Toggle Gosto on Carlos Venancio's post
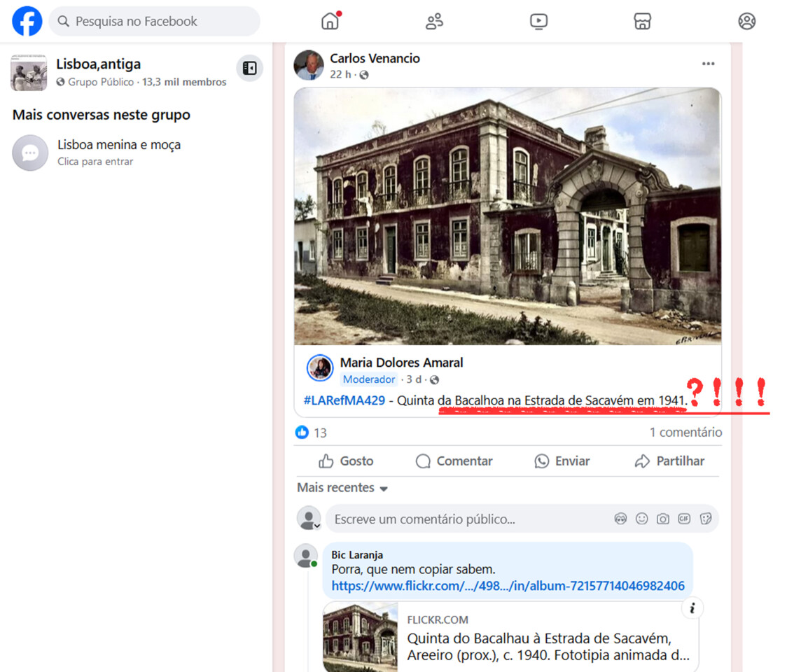794x672 pixels. [x=345, y=461]
